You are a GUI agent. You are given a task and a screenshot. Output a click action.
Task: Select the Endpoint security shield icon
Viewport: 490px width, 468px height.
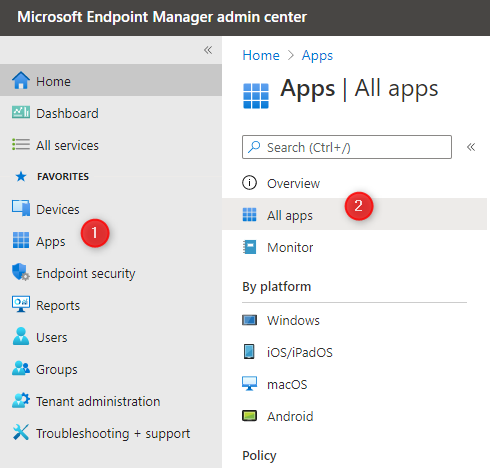click(x=21, y=272)
